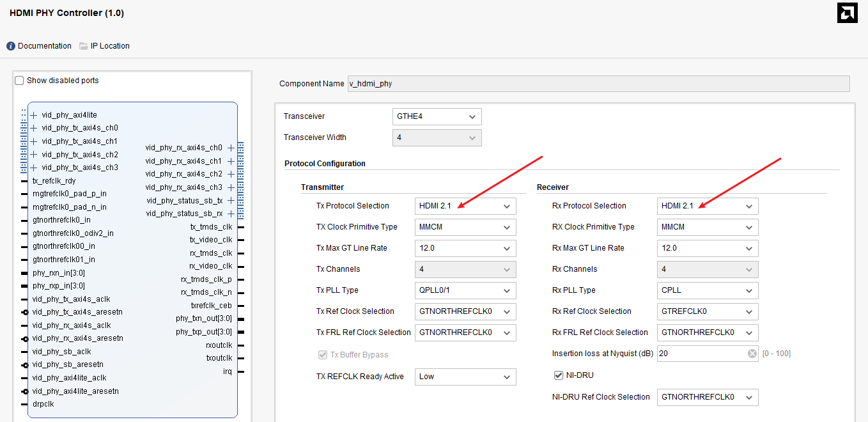Expand the vid_phy_tx_axi4s_ch1 port
This screenshot has width=868, height=422.
pos(34,141)
